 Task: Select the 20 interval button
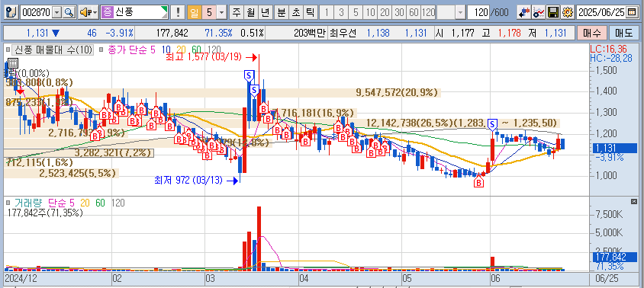point(385,12)
